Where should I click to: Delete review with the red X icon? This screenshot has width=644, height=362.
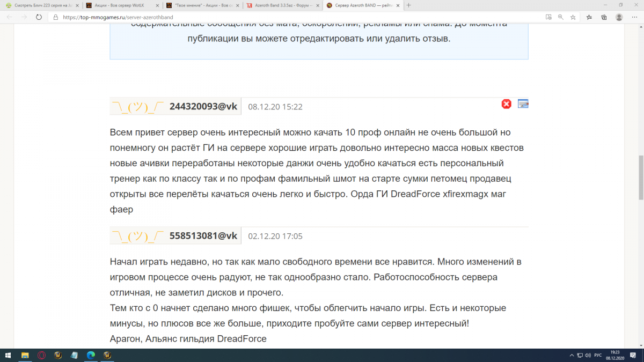506,104
